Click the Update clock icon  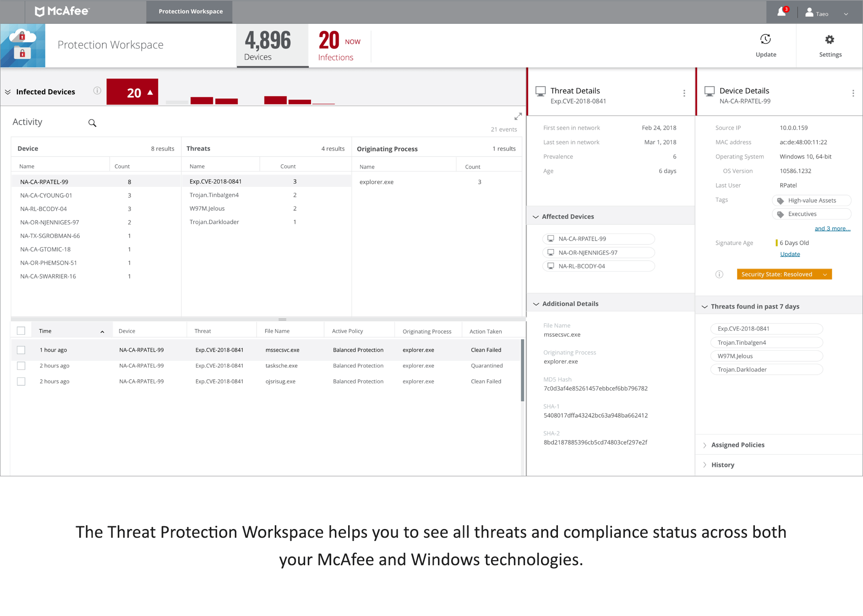click(765, 39)
